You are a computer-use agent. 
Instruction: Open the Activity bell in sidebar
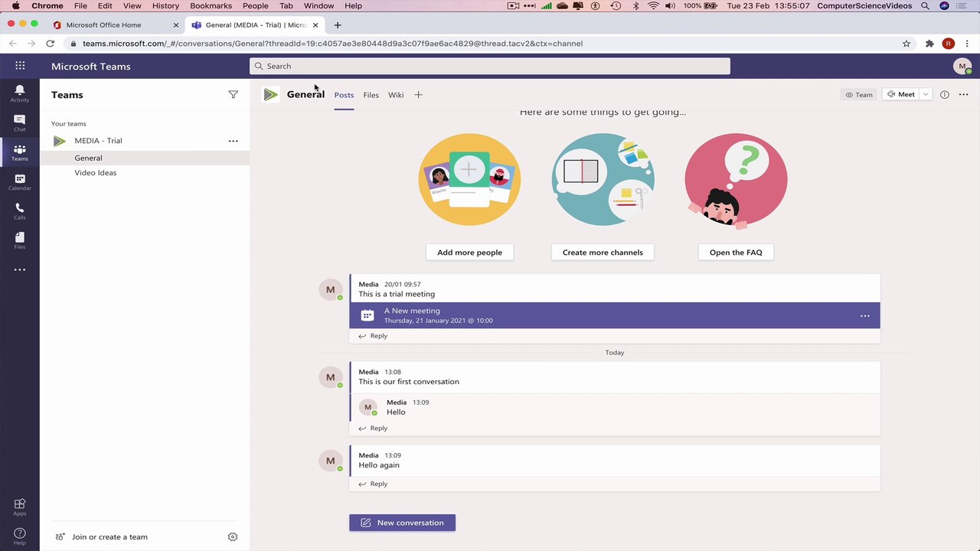pyautogui.click(x=20, y=93)
